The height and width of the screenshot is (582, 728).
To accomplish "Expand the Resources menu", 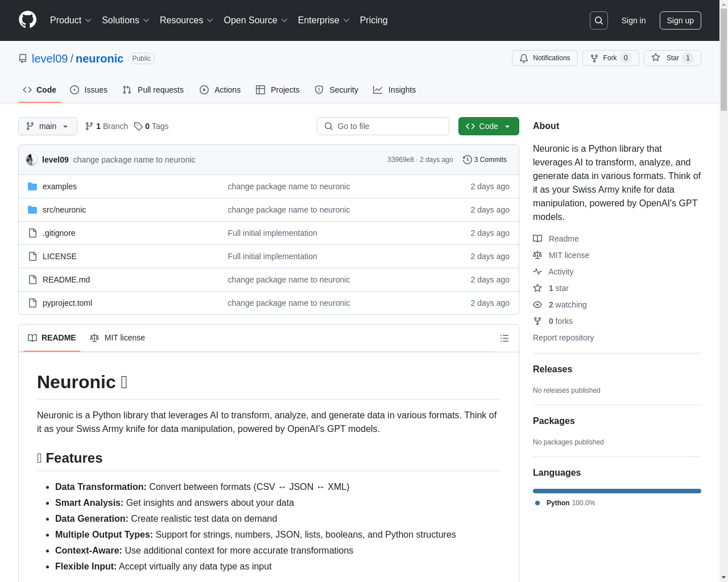I will 187,20.
